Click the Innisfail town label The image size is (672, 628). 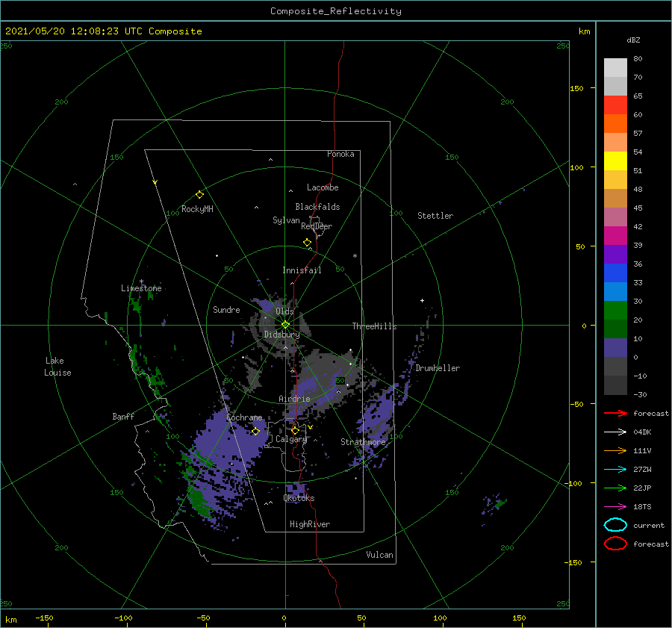coord(302,270)
